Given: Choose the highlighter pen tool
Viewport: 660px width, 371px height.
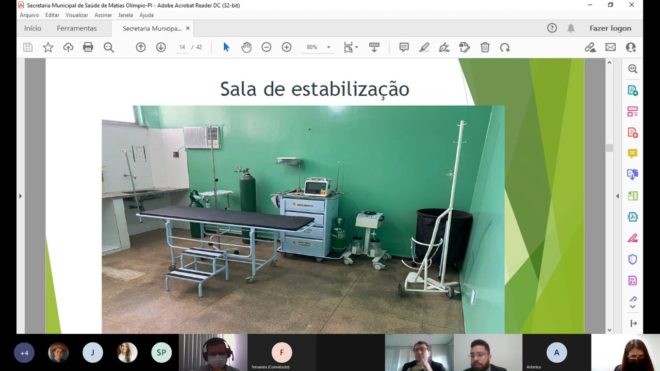Looking at the screenshot, I should [x=424, y=47].
